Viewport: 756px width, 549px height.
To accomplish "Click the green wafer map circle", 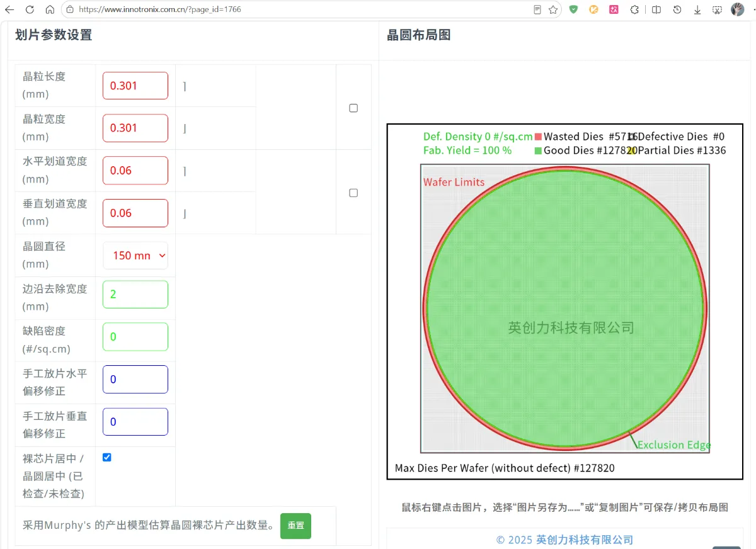I will pos(565,308).
